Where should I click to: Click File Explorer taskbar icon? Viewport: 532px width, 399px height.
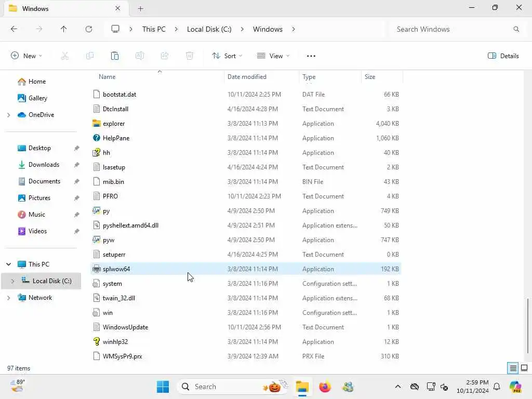coord(302,387)
